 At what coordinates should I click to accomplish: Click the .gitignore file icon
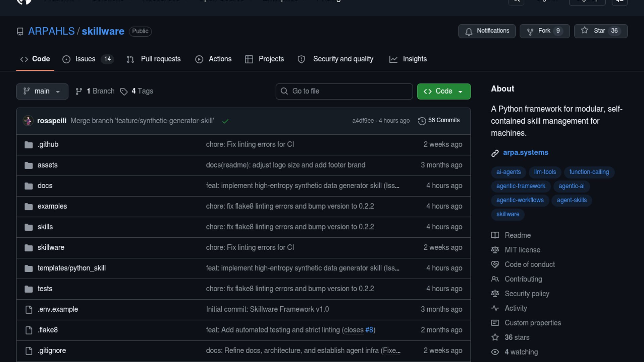[29, 351]
